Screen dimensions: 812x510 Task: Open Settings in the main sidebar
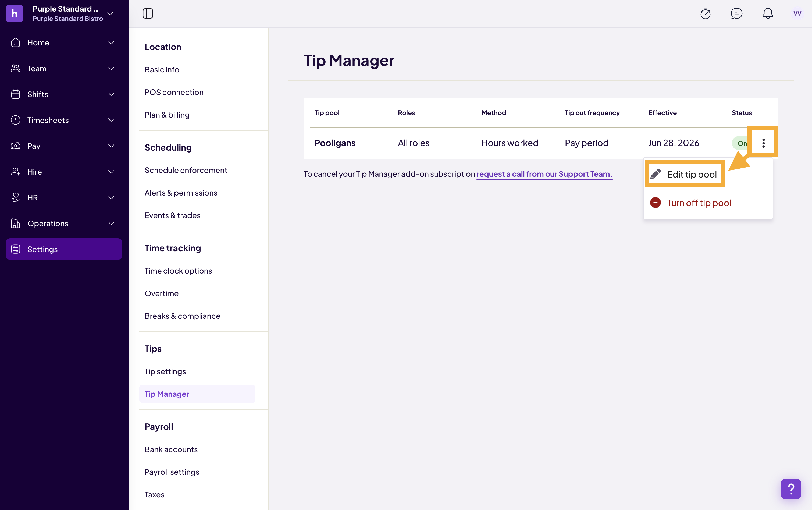pyautogui.click(x=64, y=249)
